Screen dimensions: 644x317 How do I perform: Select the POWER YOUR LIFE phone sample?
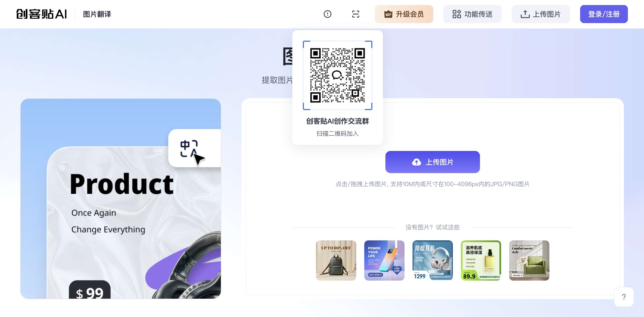pyautogui.click(x=384, y=260)
